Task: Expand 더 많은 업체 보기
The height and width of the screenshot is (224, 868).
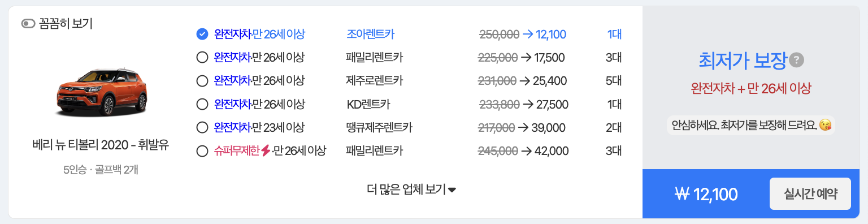Action: click(x=411, y=189)
